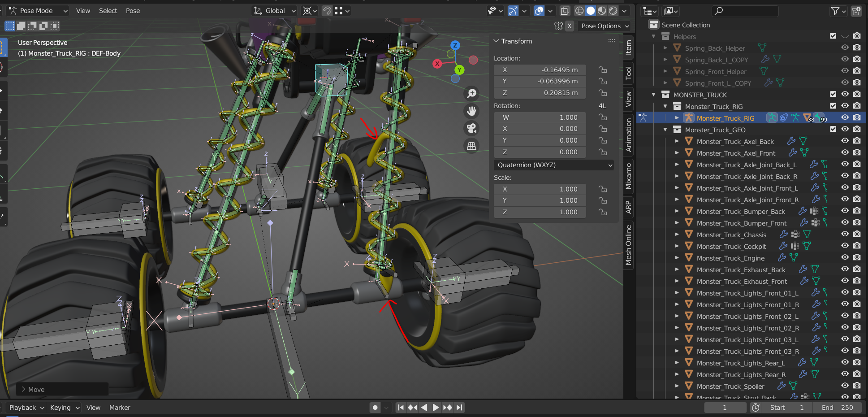This screenshot has width=868, height=417.
Task: Lock the Location X channel padlock
Action: click(x=603, y=70)
